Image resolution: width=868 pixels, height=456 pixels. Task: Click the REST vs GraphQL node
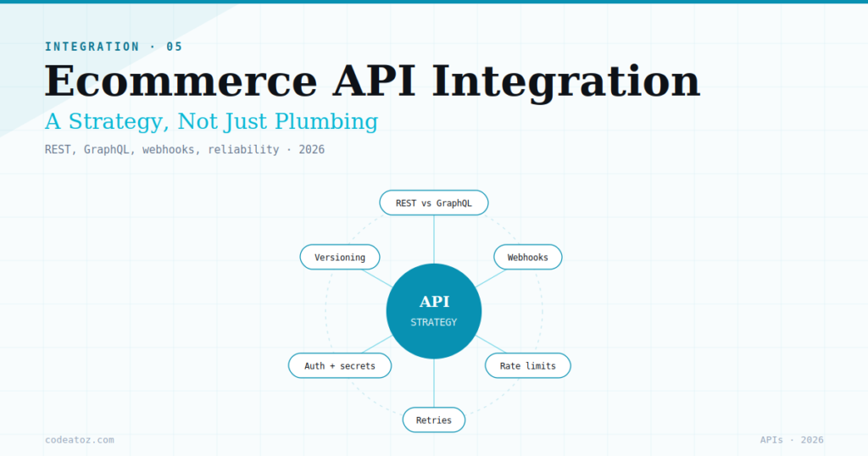(433, 203)
